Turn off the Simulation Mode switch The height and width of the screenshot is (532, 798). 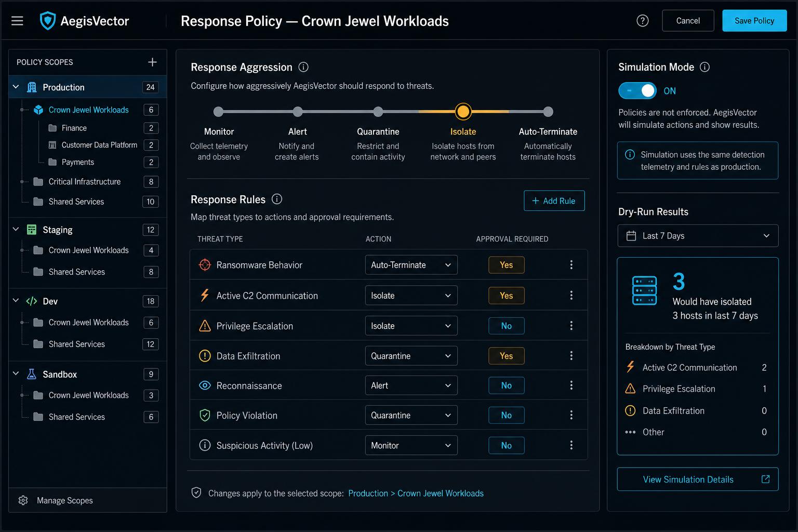pos(637,91)
